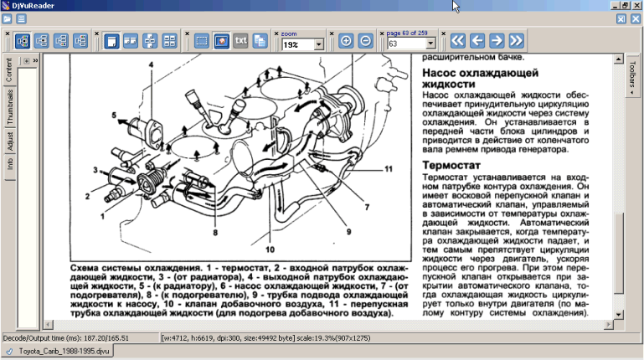Advance to the next page
Image resolution: width=644 pixels, height=360 pixels.
pyautogui.click(x=497, y=40)
